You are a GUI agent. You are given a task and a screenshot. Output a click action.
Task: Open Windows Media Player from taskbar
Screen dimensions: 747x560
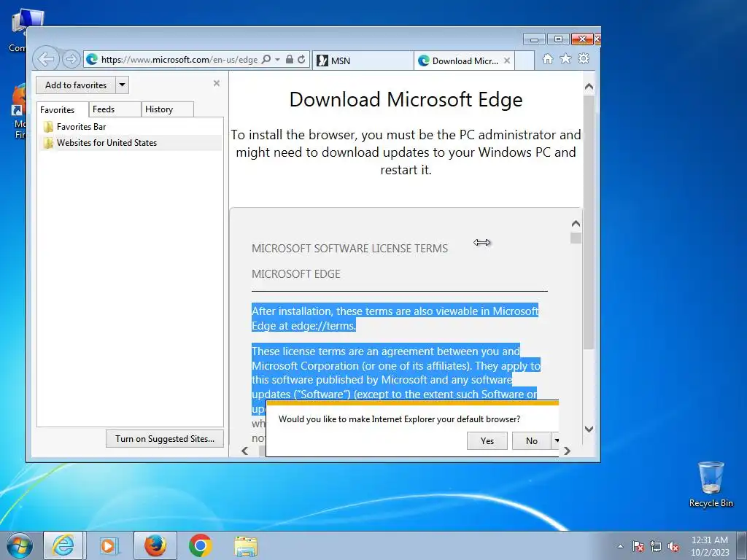point(109,545)
